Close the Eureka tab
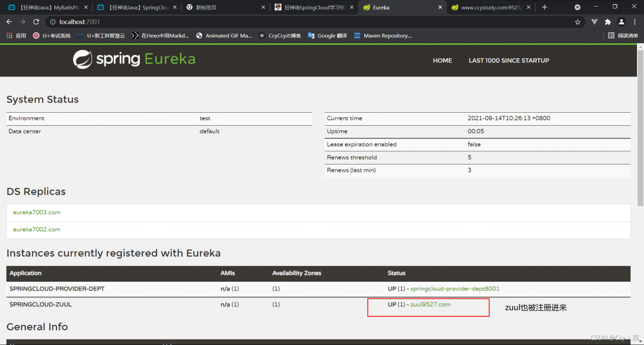The width and height of the screenshot is (644, 345). 441,8
